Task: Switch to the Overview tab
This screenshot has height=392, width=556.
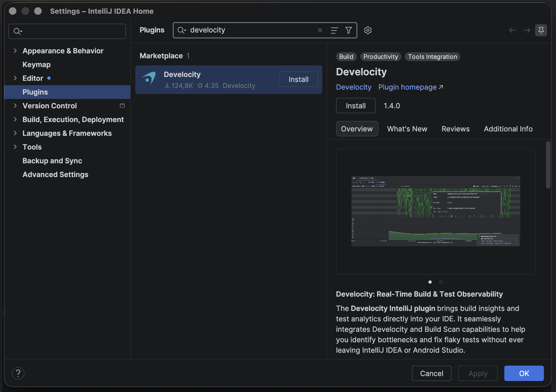Action: [x=357, y=129]
